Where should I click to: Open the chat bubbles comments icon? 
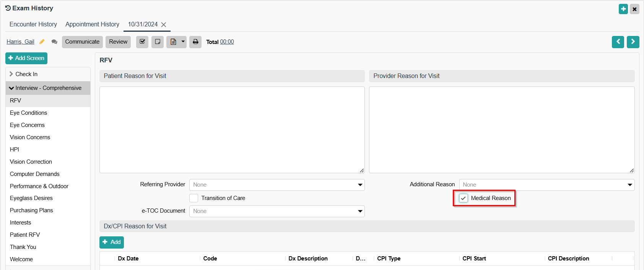pos(54,42)
